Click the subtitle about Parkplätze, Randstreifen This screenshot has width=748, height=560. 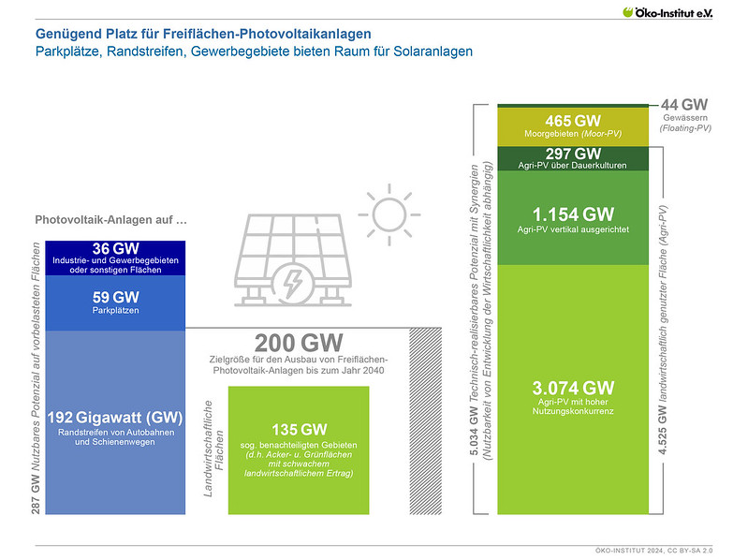(x=254, y=52)
